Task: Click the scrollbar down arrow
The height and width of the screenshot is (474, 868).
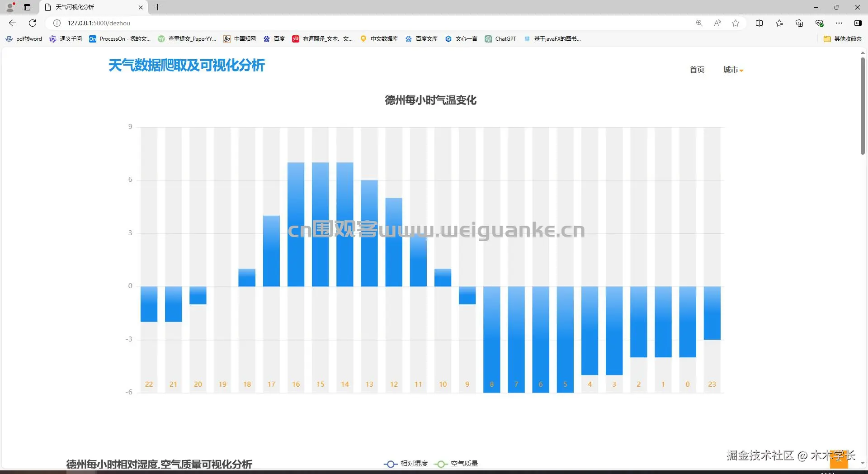Action: (x=863, y=463)
